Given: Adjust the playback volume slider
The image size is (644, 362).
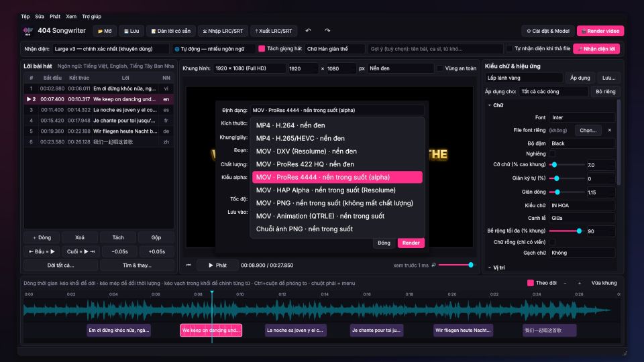Looking at the screenshot, I should pyautogui.click(x=456, y=265).
